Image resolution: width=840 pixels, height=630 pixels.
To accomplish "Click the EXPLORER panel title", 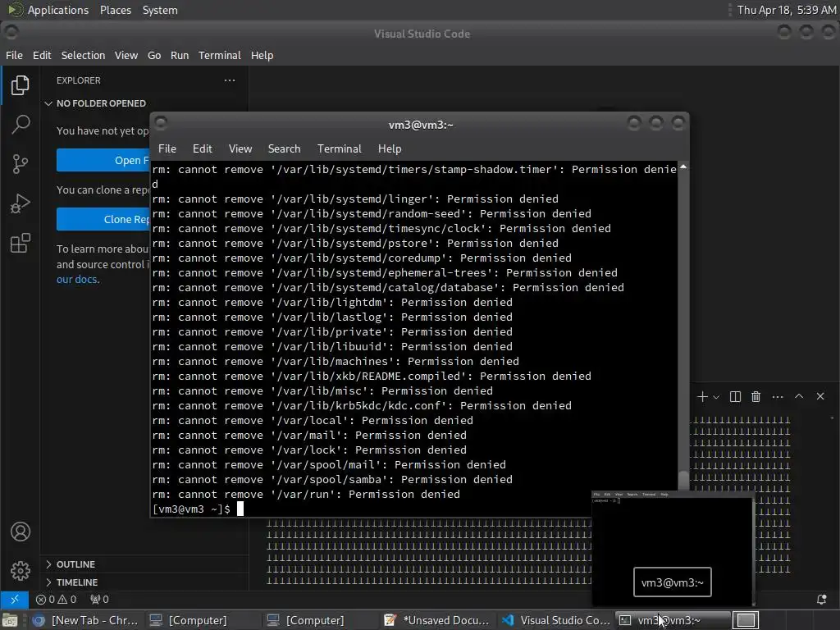I will tap(78, 80).
